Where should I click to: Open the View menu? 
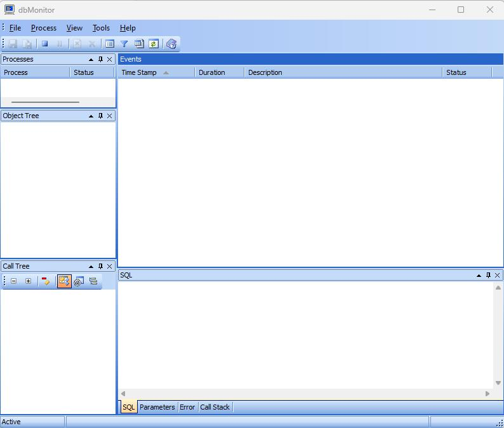tap(74, 28)
